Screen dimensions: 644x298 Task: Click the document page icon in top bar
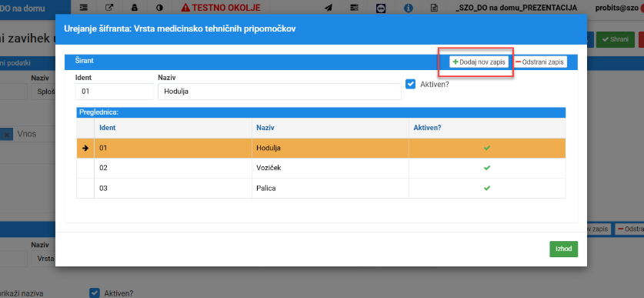434,8
